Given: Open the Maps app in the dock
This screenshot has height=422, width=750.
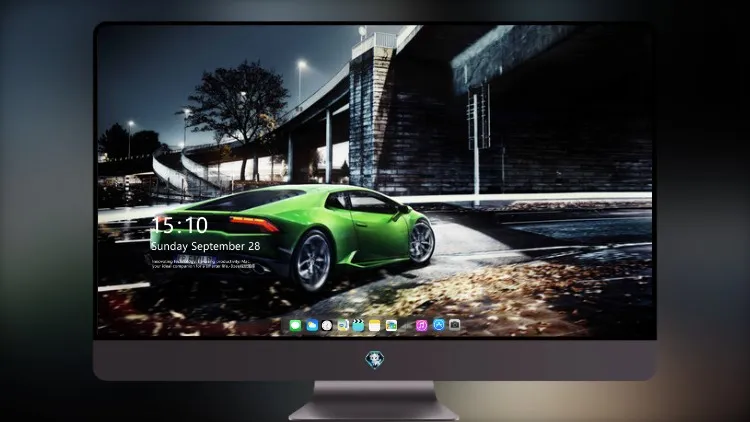Looking at the screenshot, I should [343, 326].
